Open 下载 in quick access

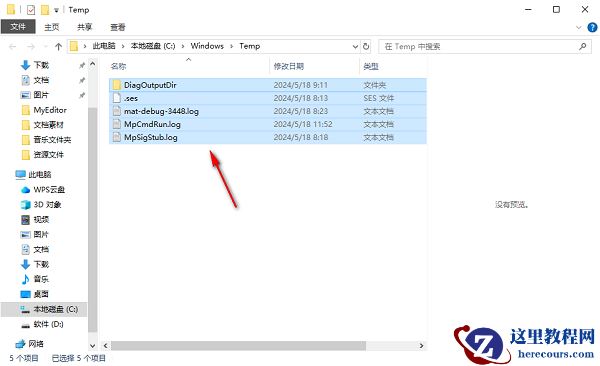(41, 65)
